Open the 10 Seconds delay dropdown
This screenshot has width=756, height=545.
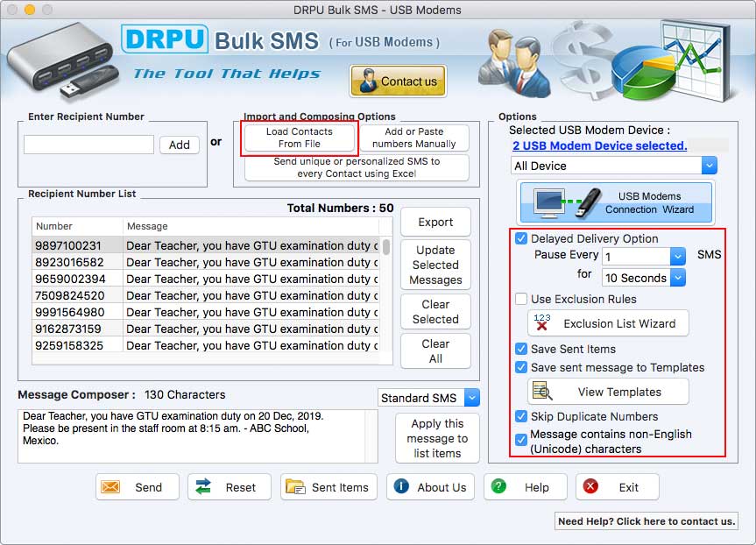tap(644, 278)
